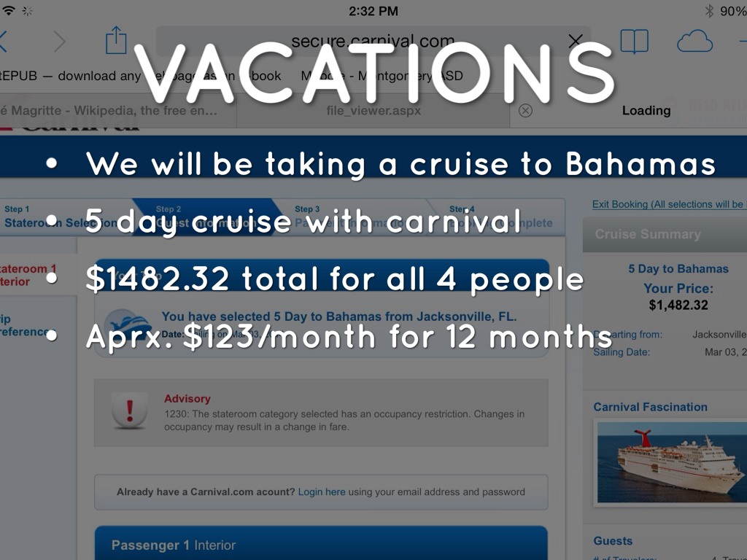Go forward with the forward arrow
The width and height of the screenshot is (747, 560).
(x=59, y=42)
